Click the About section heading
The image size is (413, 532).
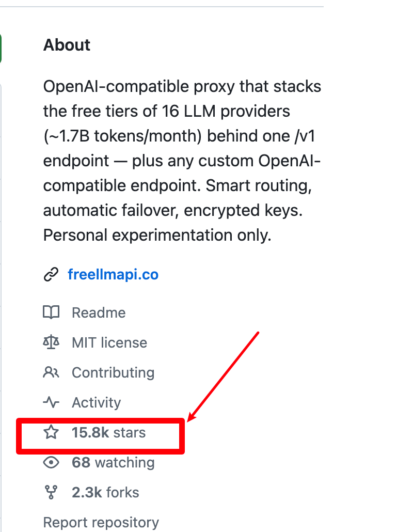click(x=67, y=45)
